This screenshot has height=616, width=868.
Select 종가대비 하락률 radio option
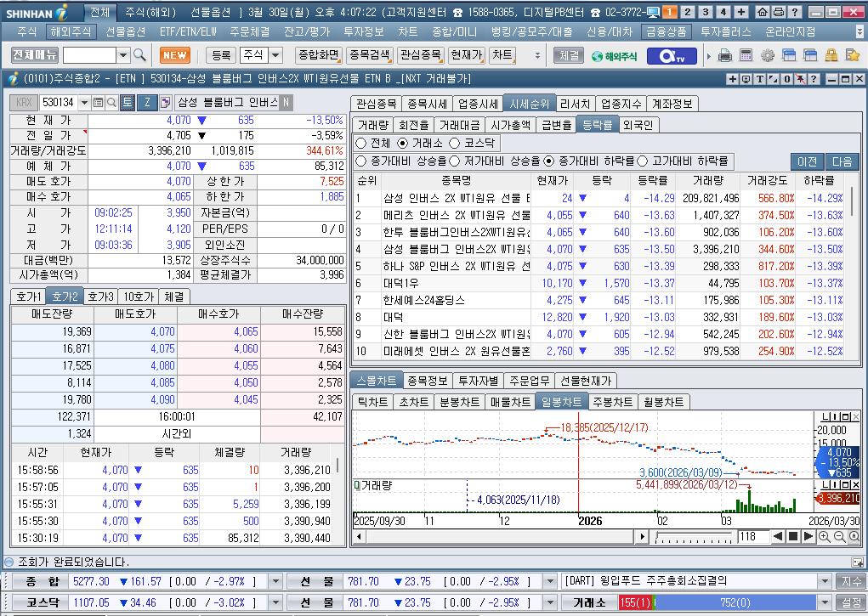(x=548, y=161)
